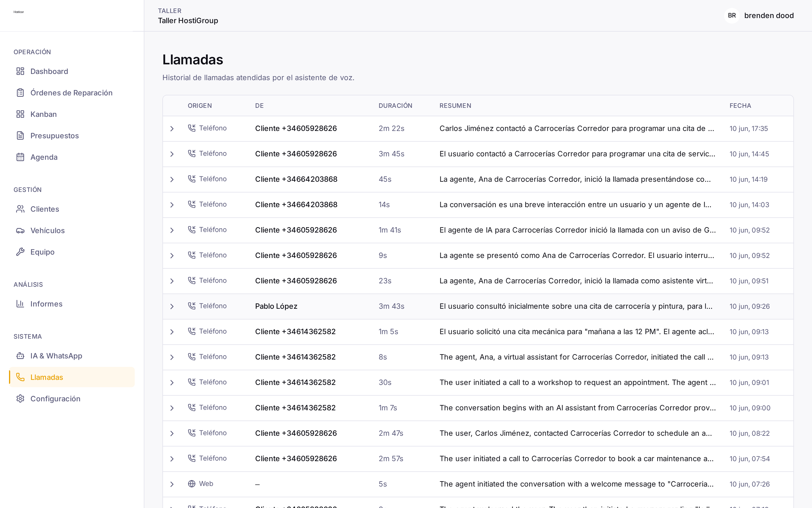Click the Vehículos car icon

[20, 231]
